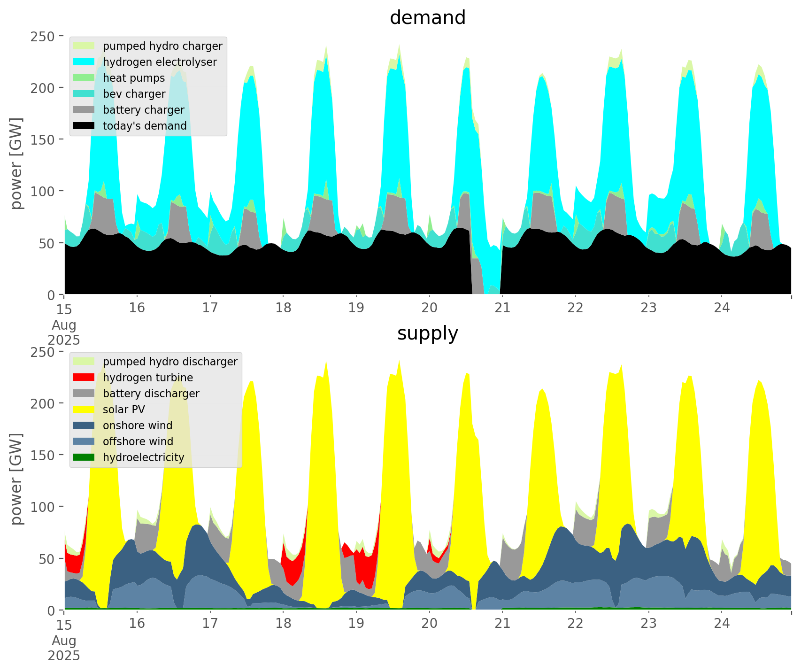The image size is (801, 672).
Task: Click the black today's demand legend swatch
Action: pyautogui.click(x=85, y=126)
